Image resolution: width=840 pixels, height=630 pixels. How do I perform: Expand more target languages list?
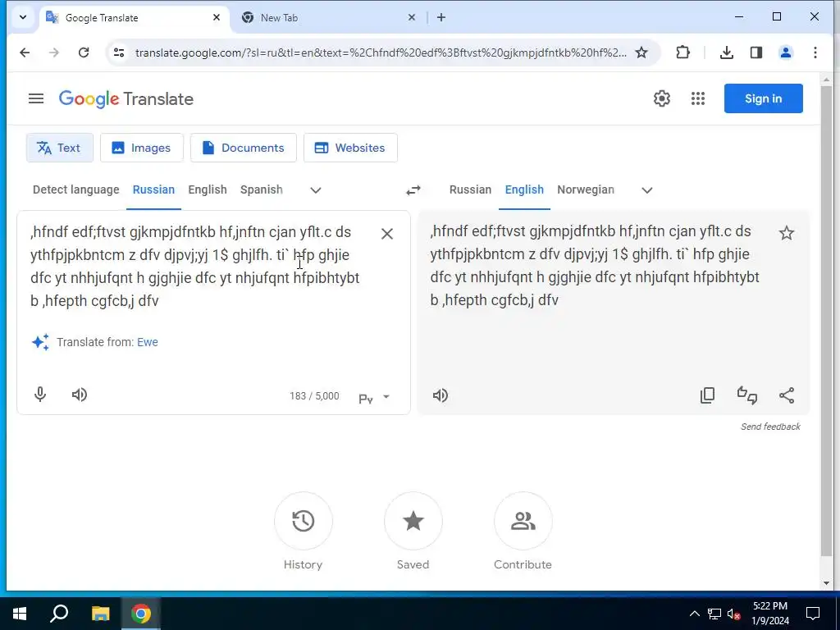(x=647, y=190)
